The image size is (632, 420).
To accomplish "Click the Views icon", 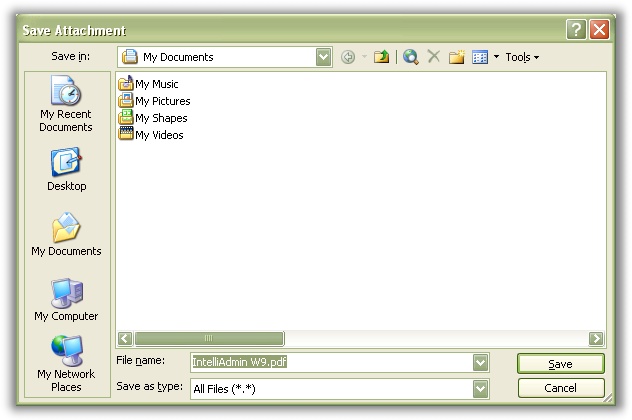I will (x=480, y=57).
